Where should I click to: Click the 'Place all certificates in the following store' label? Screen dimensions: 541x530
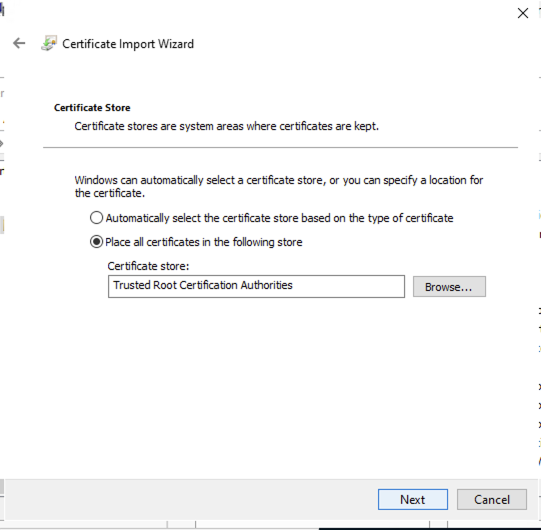click(204, 242)
